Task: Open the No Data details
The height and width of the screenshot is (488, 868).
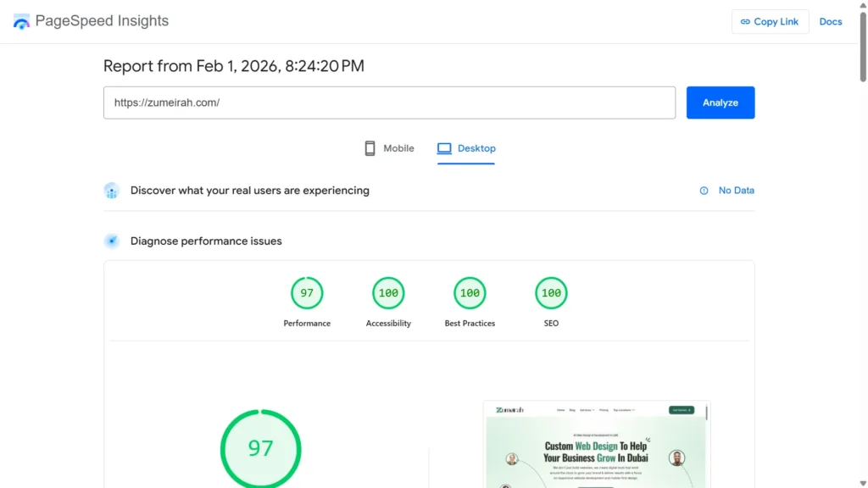Action: pyautogui.click(x=737, y=190)
